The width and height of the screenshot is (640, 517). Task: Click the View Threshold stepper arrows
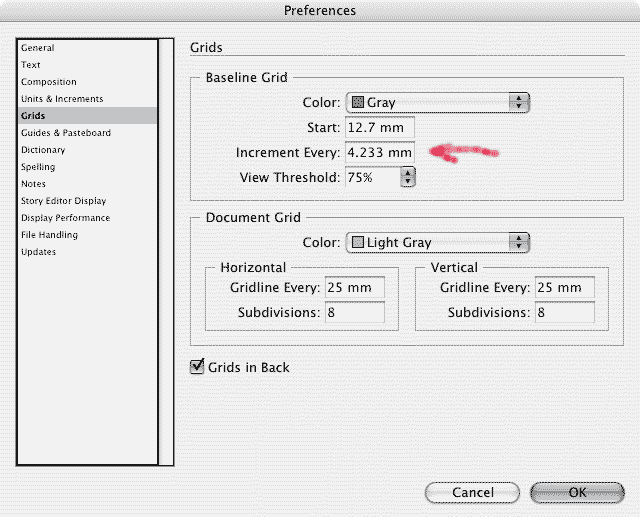click(408, 177)
